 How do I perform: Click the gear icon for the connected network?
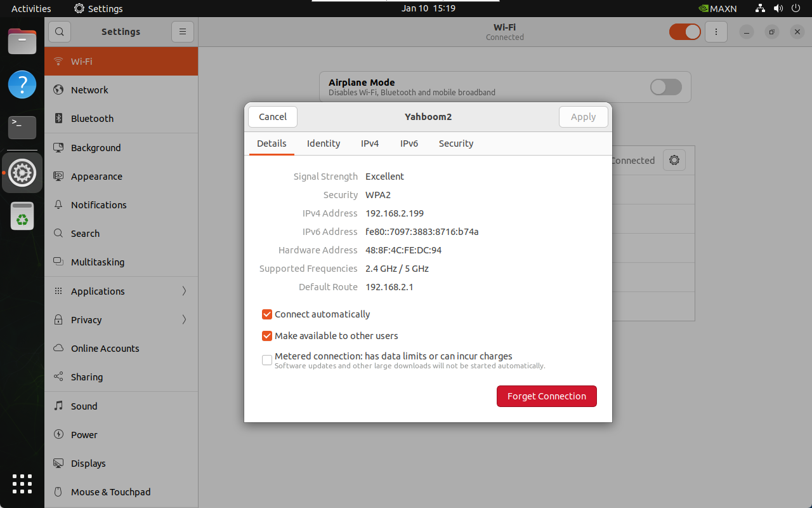[674, 161]
